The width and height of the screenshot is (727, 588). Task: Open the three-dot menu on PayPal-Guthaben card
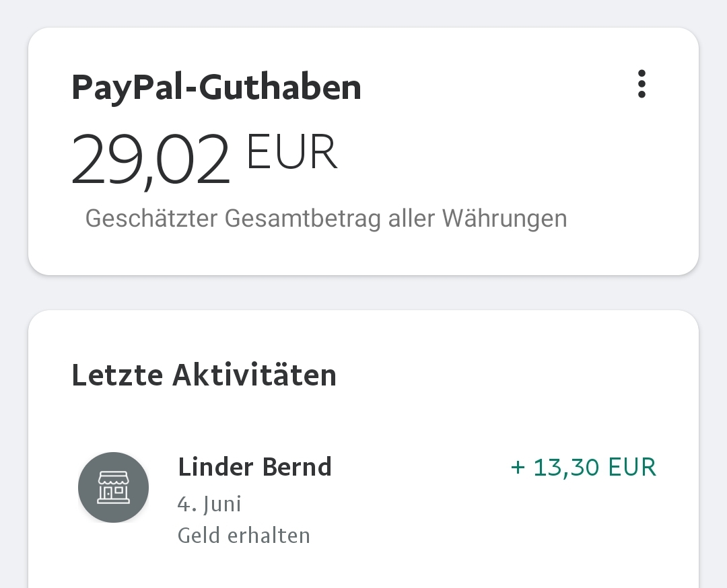tap(642, 84)
